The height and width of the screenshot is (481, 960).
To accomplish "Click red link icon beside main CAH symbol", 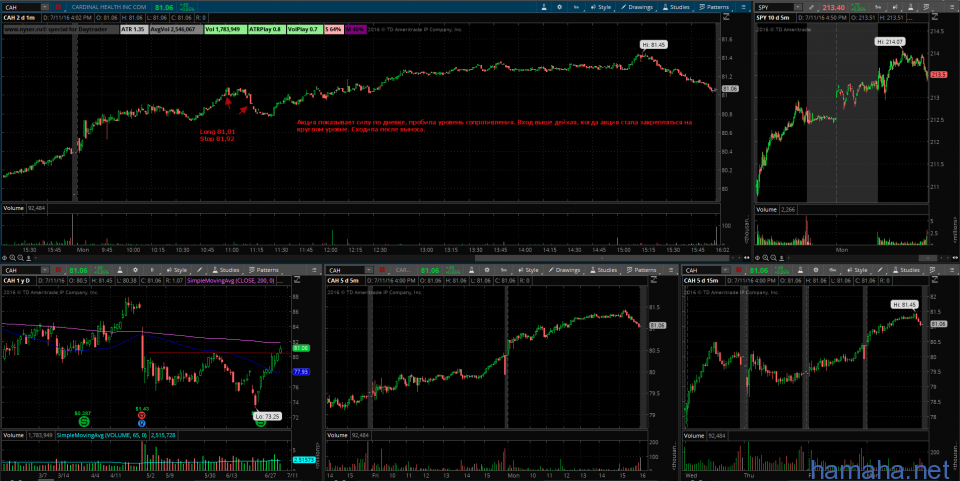I will tap(58, 7).
